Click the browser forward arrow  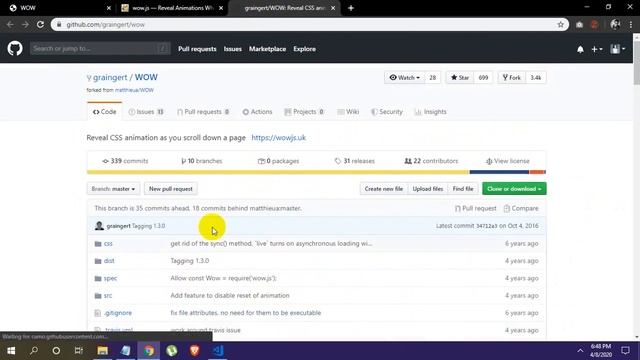pyautogui.click(x=25, y=24)
